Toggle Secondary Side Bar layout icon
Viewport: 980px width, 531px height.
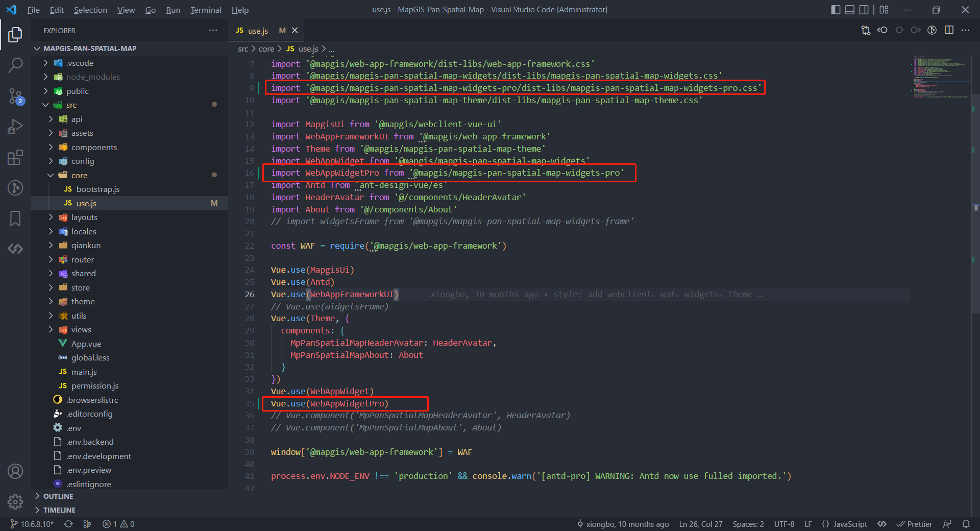(864, 10)
